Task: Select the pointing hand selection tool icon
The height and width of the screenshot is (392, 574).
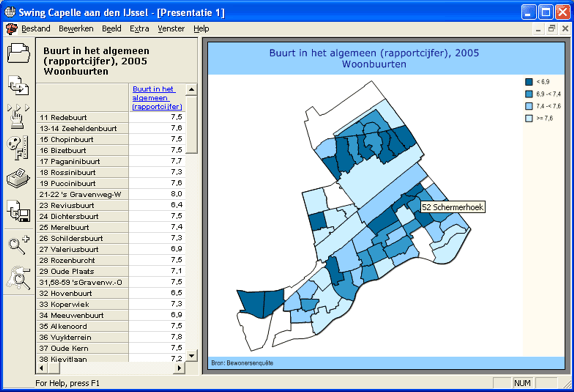Action: (x=18, y=116)
